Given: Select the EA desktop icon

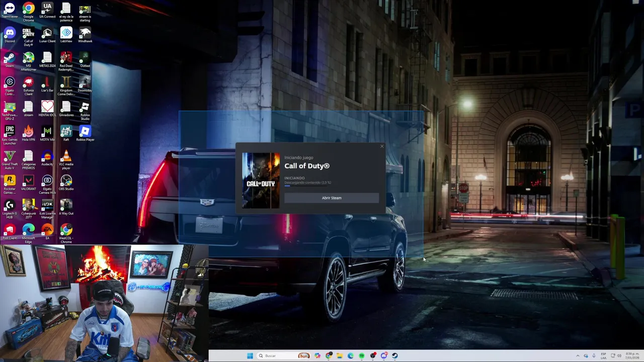Looking at the screenshot, I should 47,232.
